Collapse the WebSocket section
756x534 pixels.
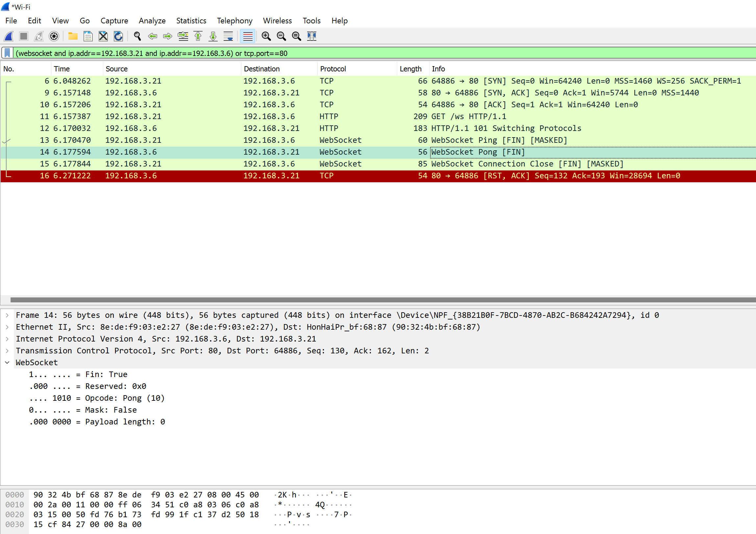(x=7, y=362)
